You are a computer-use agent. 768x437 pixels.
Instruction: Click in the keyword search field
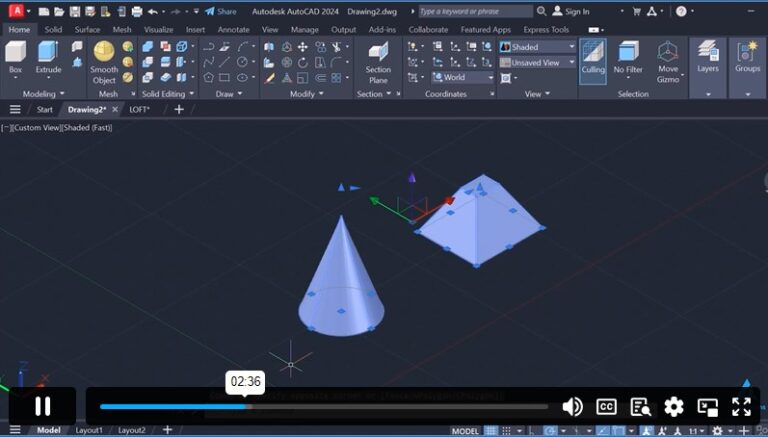coord(476,11)
